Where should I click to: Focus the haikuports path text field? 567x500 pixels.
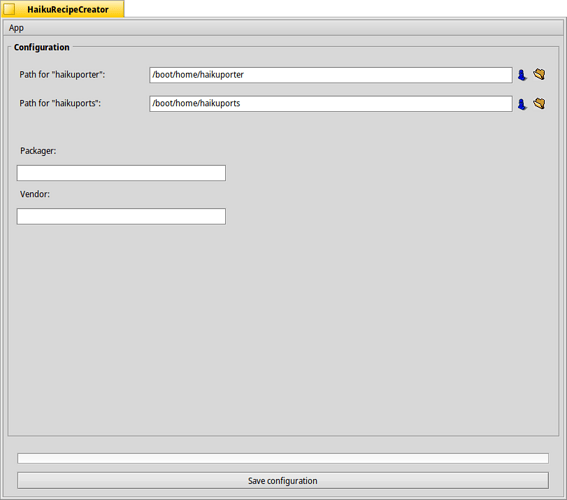(331, 104)
